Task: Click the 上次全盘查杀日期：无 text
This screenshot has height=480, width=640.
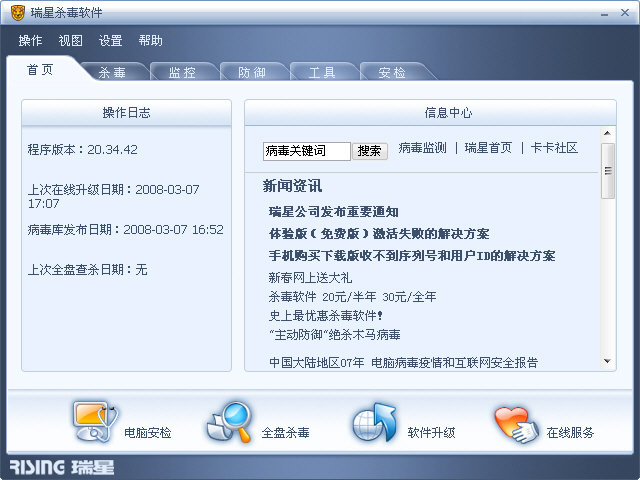Action: [87, 269]
